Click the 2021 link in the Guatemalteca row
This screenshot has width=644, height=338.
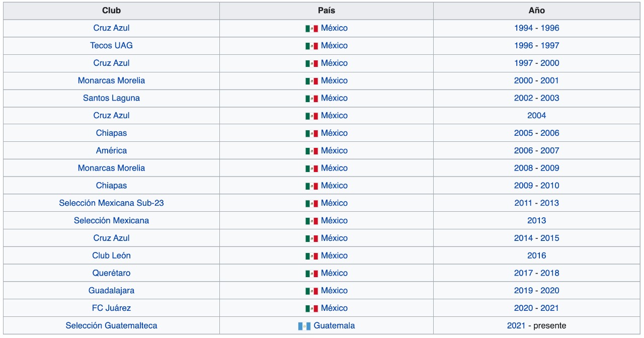(516, 325)
